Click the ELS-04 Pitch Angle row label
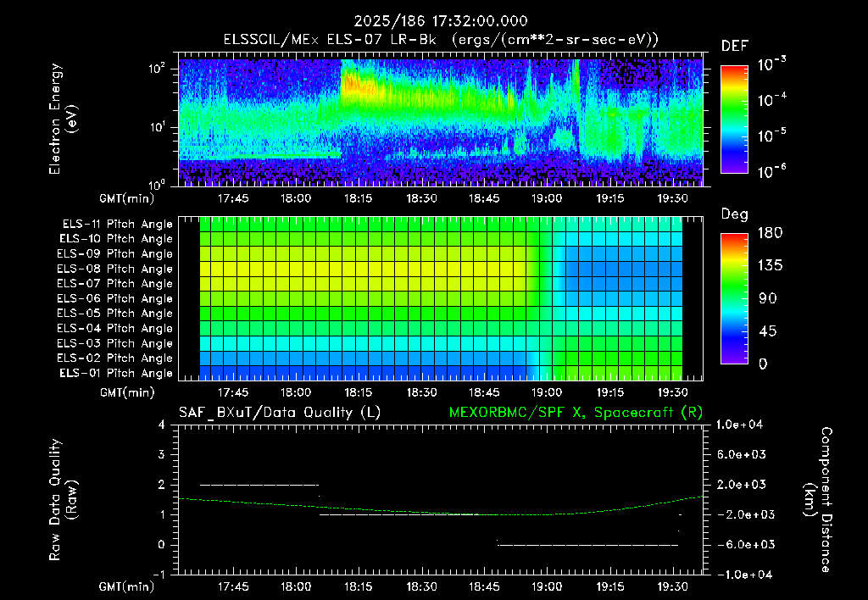The width and height of the screenshot is (868, 600). 115,328
